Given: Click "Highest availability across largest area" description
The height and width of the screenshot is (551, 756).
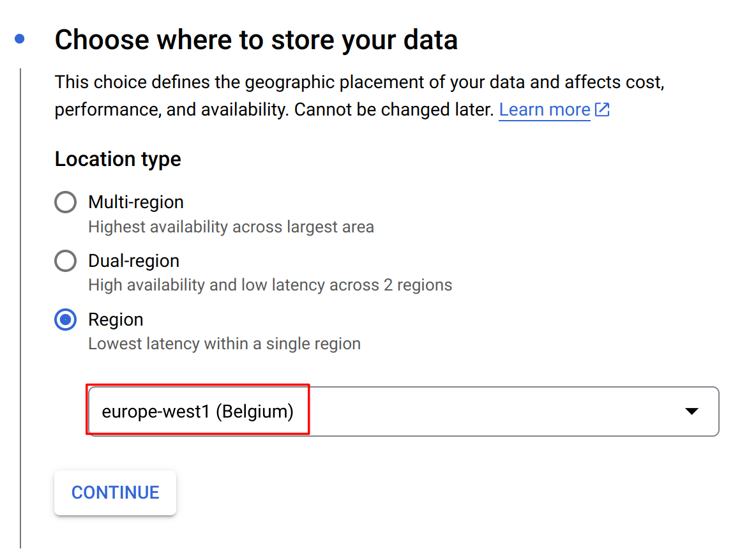Looking at the screenshot, I should 231,227.
